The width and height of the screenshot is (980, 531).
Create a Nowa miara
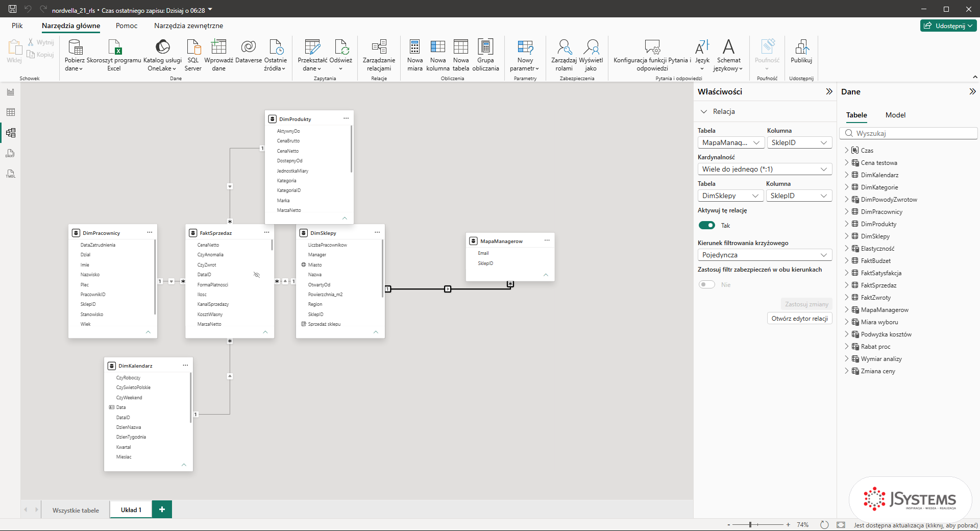[415, 55]
